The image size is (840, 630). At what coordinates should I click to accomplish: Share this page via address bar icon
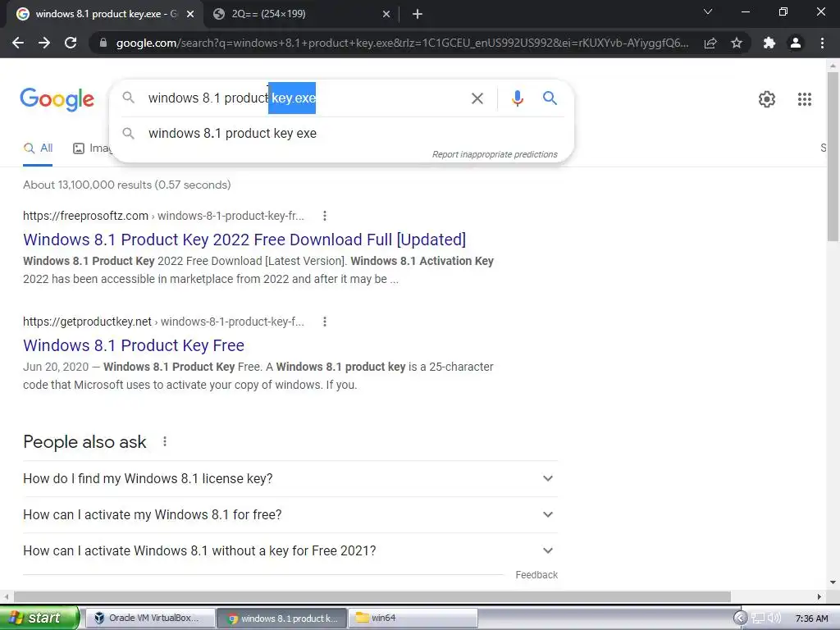[710, 43]
